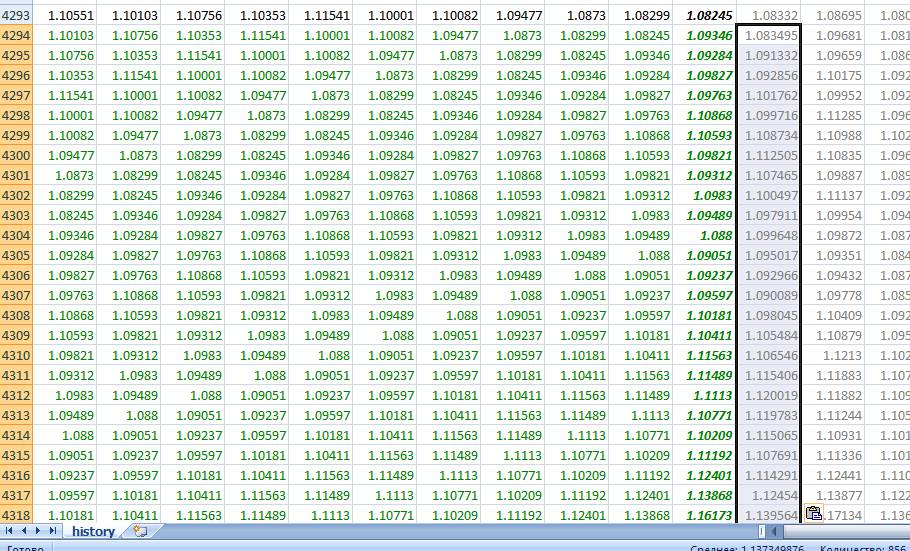Screen dimensions: 910x551
Task: Click the cell containing 1.083495
Action: 770,36
